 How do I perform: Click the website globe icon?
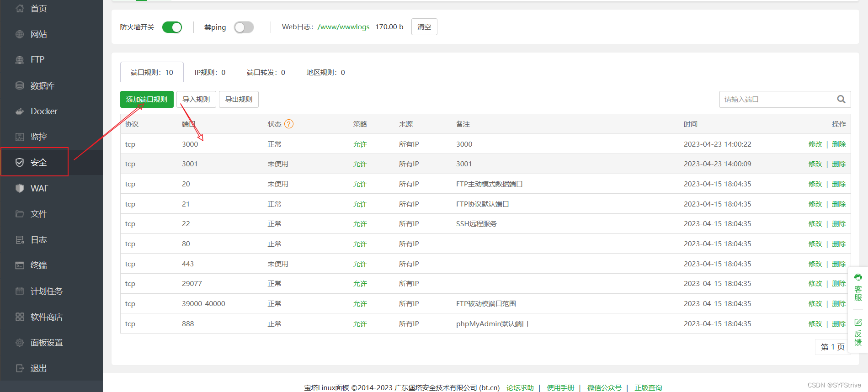click(x=20, y=34)
